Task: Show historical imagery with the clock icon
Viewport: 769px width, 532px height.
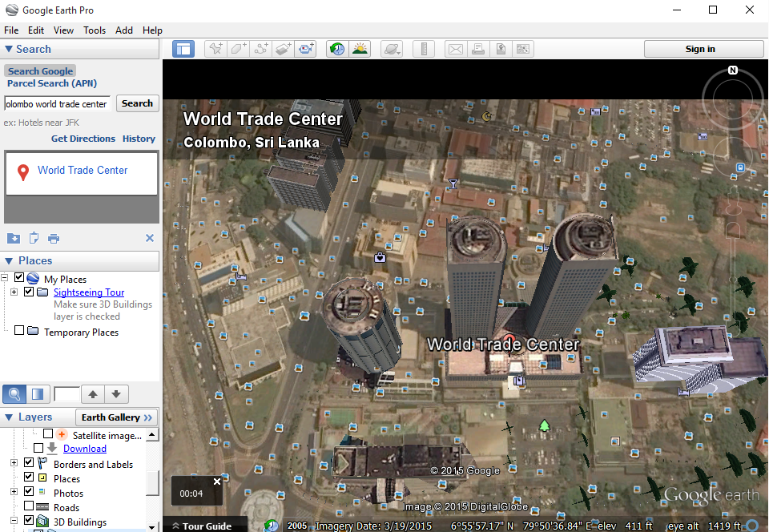Action: pyautogui.click(x=337, y=49)
